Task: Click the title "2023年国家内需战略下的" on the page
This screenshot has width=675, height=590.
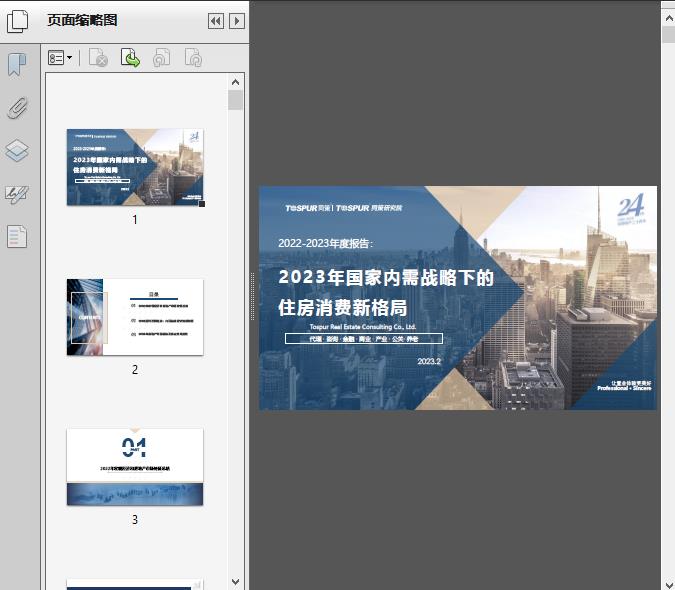Action: [x=386, y=277]
